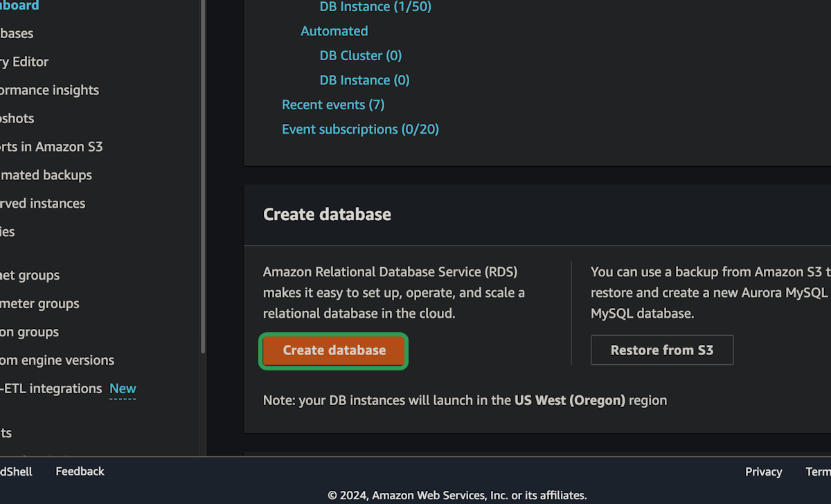The width and height of the screenshot is (831, 504).
Task: Click the sidebar vertical scrollbar
Action: pos(203,177)
